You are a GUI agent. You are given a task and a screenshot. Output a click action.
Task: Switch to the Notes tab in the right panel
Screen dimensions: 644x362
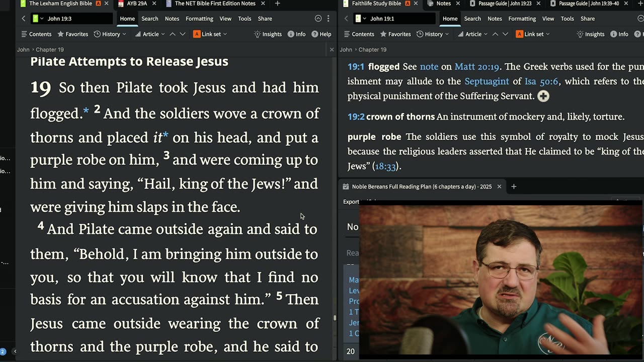point(439,4)
